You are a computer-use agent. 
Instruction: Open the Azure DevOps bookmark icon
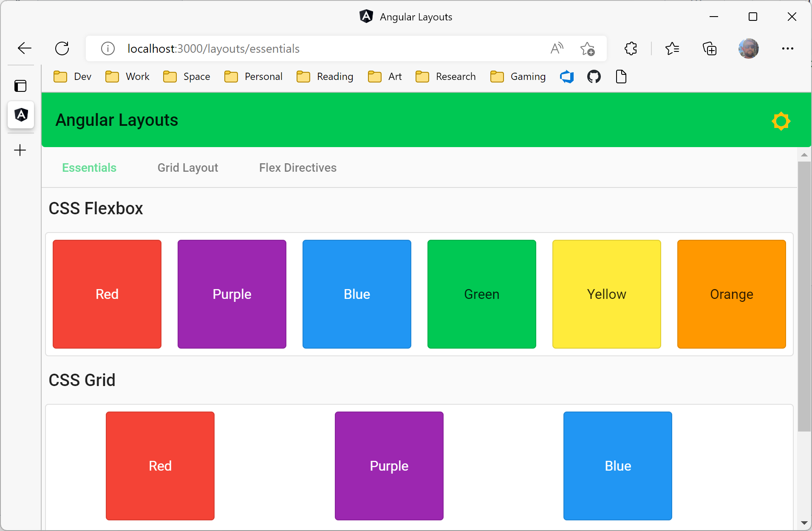(566, 77)
